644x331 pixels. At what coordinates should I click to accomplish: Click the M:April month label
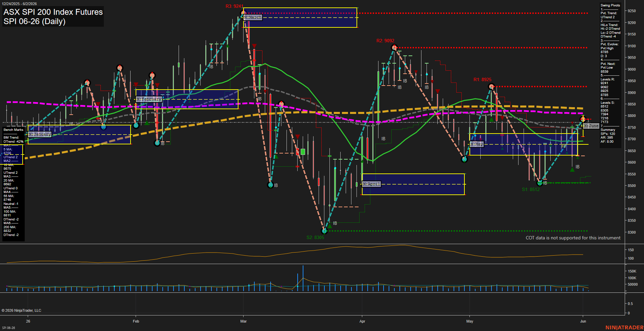(x=371, y=184)
